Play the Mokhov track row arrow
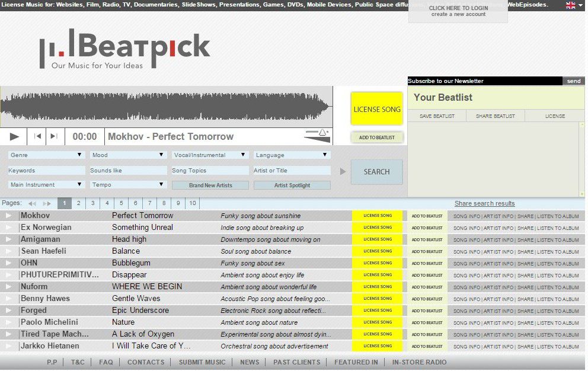Image resolution: width=588 pixels, height=371 pixels. coord(8,216)
